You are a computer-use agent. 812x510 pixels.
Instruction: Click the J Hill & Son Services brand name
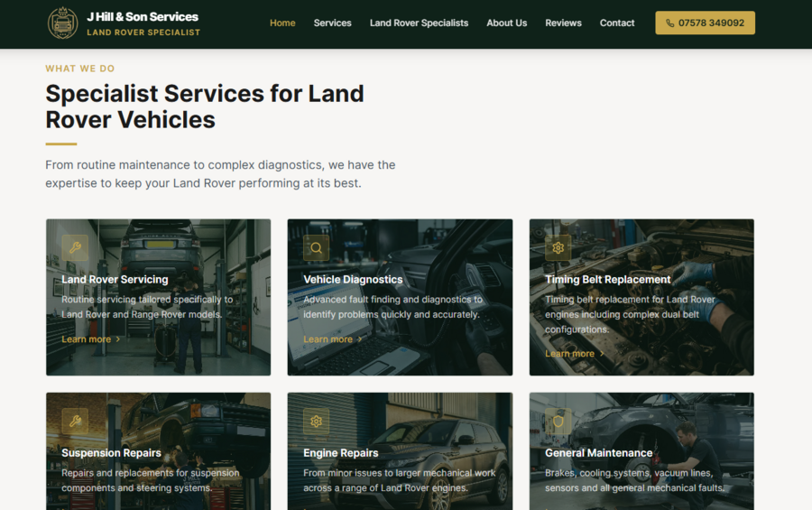click(x=143, y=16)
